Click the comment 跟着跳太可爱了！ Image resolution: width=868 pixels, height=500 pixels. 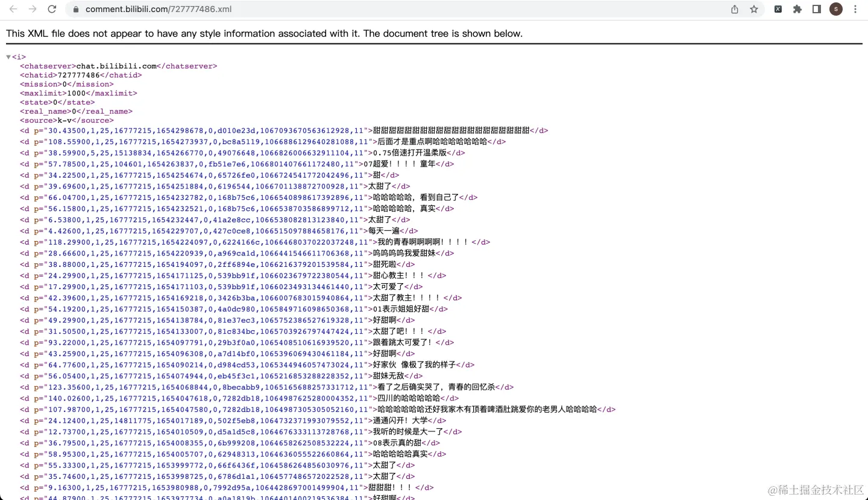point(404,342)
